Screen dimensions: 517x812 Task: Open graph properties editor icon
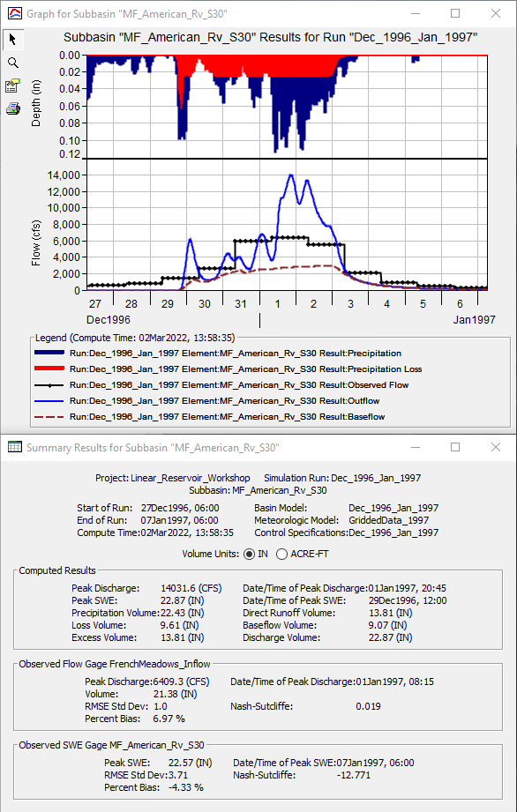point(13,86)
